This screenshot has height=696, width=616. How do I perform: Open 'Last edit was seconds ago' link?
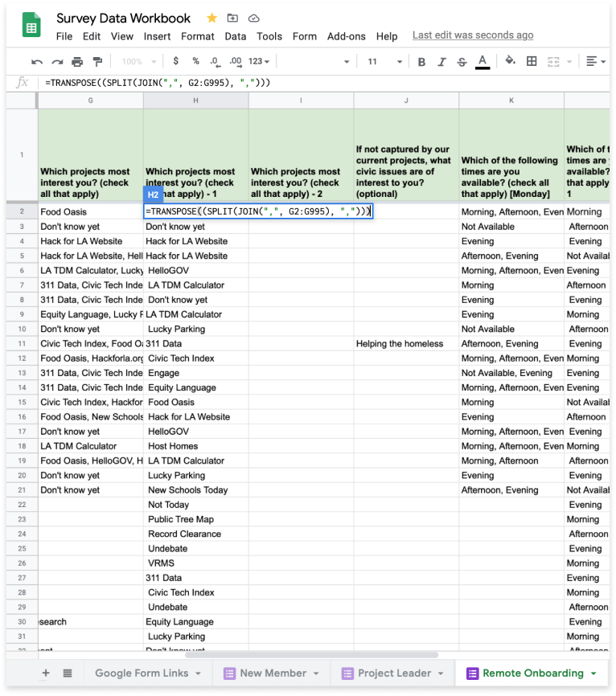(473, 35)
